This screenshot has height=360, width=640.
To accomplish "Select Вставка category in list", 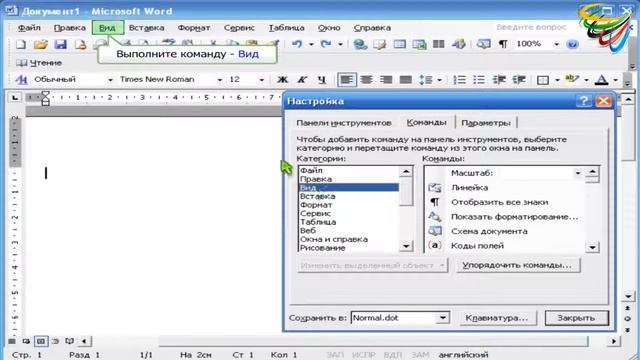I will 349,196.
